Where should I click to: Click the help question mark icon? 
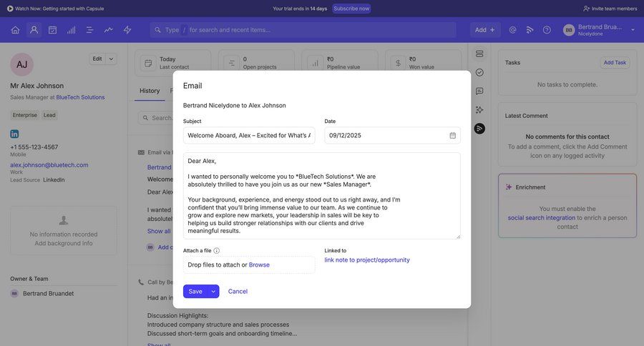pyautogui.click(x=547, y=30)
